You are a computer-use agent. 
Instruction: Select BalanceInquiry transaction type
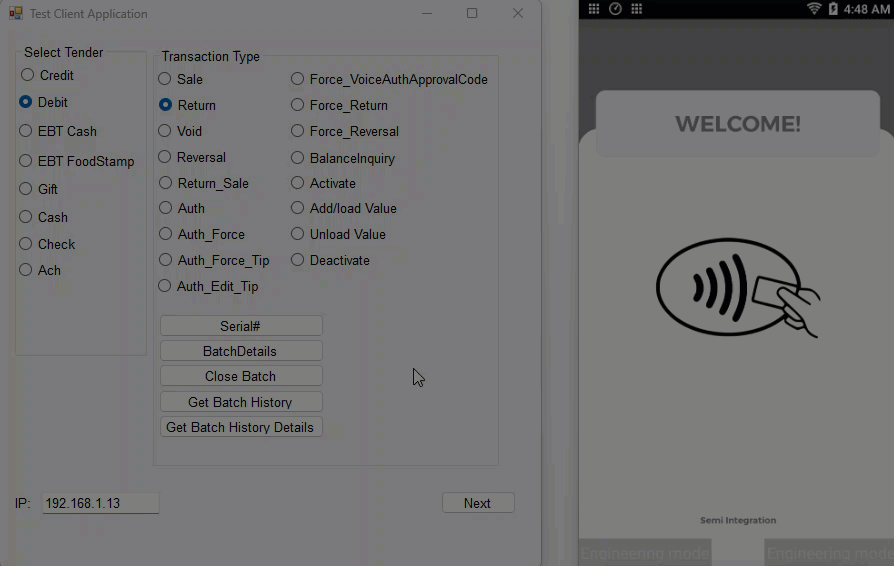click(298, 158)
